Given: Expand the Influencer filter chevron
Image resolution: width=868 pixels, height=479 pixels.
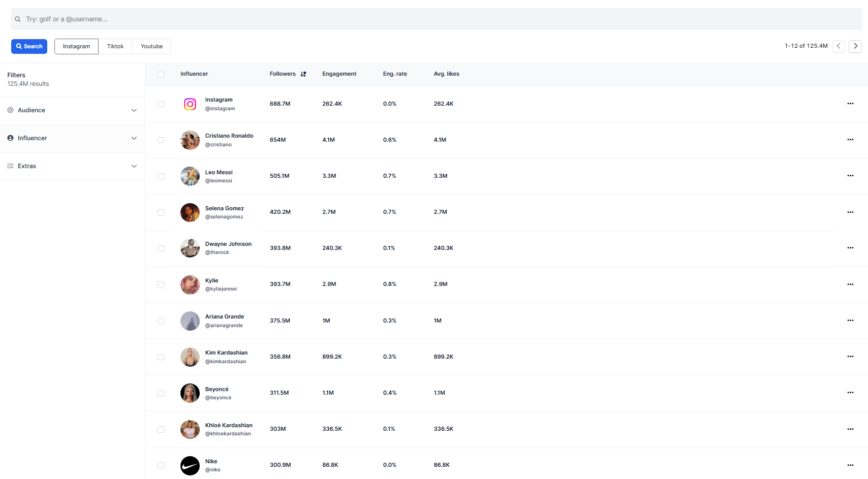Looking at the screenshot, I should [134, 138].
